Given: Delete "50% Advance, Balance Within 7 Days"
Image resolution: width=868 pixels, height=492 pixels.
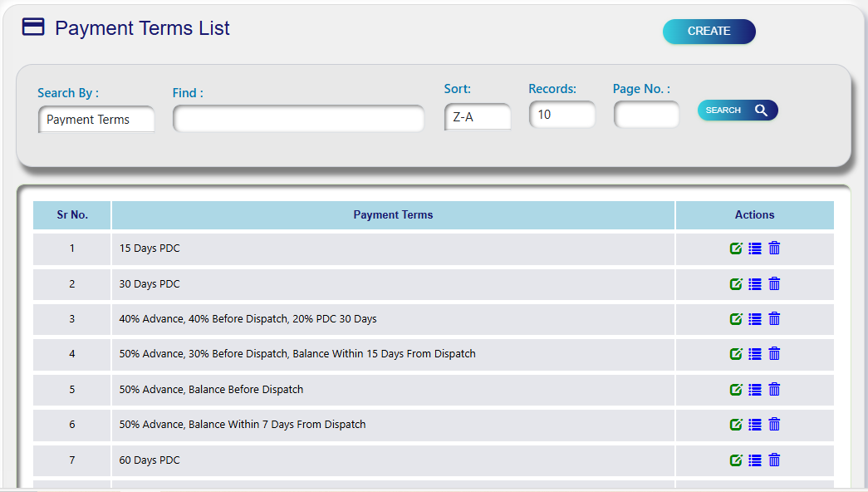Looking at the screenshot, I should click(773, 424).
